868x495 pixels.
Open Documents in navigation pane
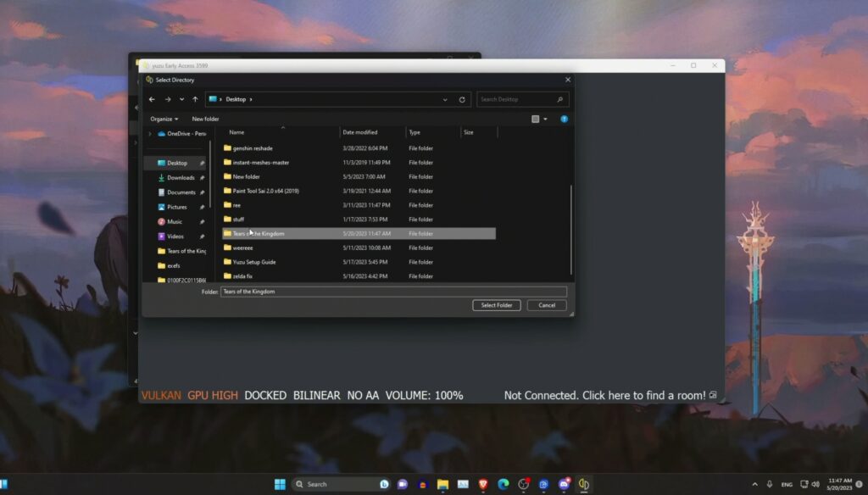tap(181, 192)
